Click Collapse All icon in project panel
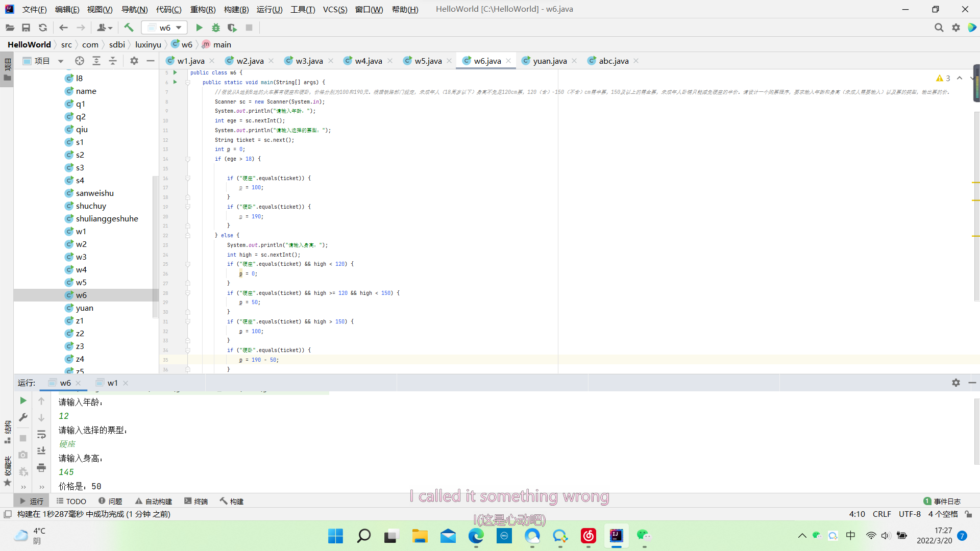This screenshot has width=980, height=551. click(113, 61)
